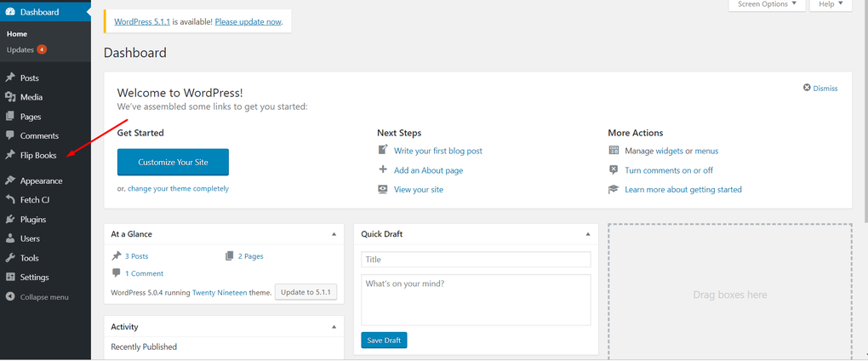Click the Posts pushpin icon in sidebar
Screen dimensions: 868x361
(10, 77)
